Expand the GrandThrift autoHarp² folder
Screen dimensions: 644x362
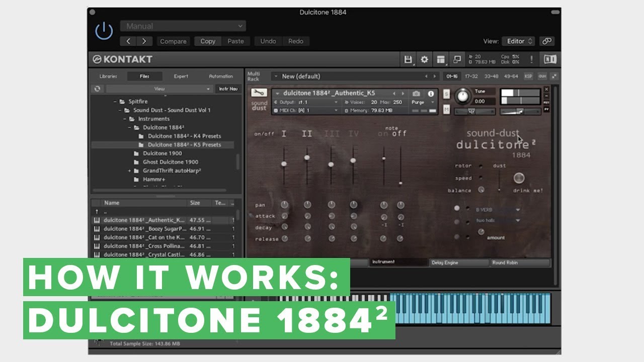click(129, 171)
